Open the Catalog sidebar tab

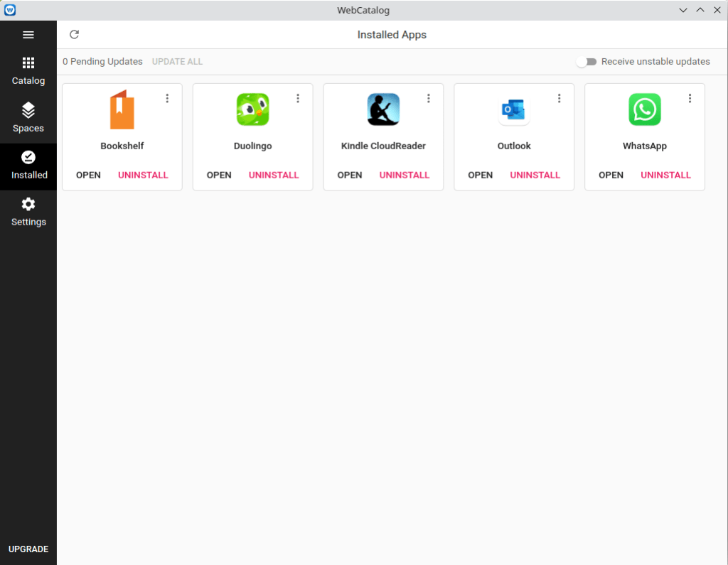click(28, 71)
